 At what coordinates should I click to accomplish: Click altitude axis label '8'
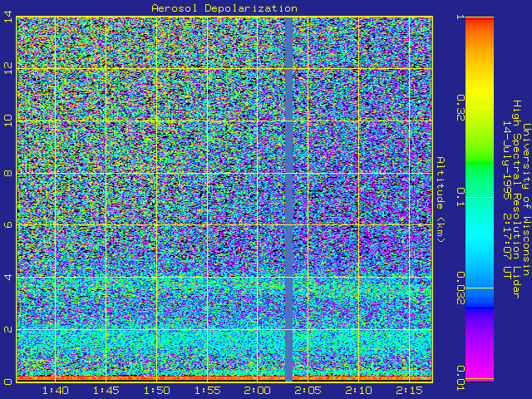(8, 174)
